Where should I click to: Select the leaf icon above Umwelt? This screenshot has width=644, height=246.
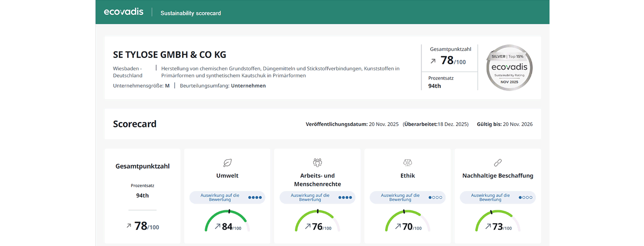227,162
